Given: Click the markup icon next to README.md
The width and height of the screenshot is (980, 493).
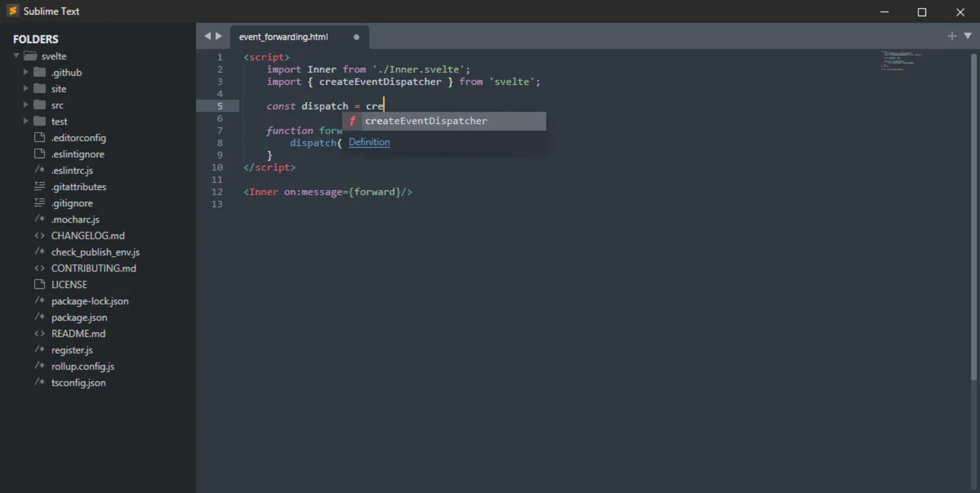Looking at the screenshot, I should point(40,333).
